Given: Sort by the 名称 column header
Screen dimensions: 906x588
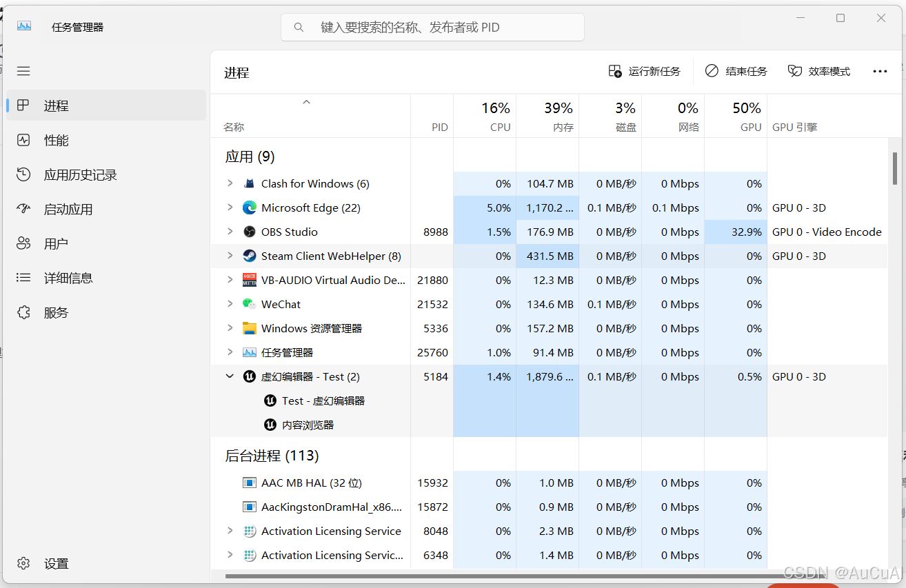Looking at the screenshot, I should pyautogui.click(x=310, y=116).
